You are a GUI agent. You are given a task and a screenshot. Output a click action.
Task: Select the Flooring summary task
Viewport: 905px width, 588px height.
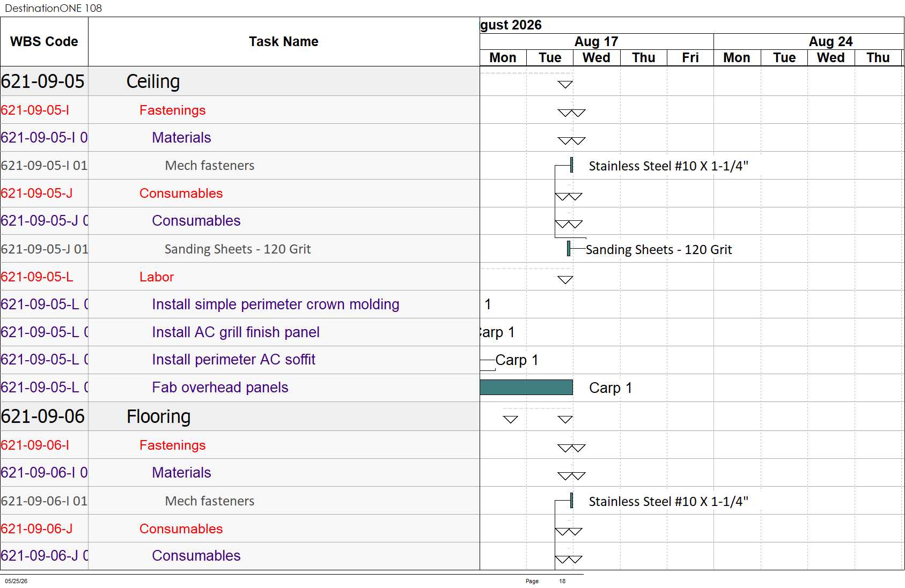coord(158,416)
